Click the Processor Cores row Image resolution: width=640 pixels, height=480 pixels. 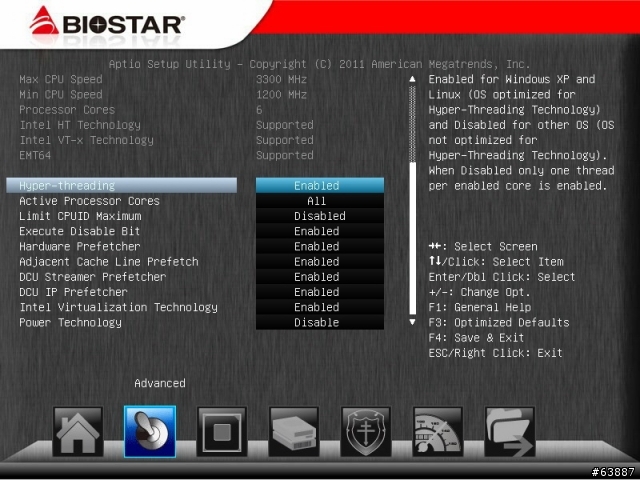coord(141,110)
